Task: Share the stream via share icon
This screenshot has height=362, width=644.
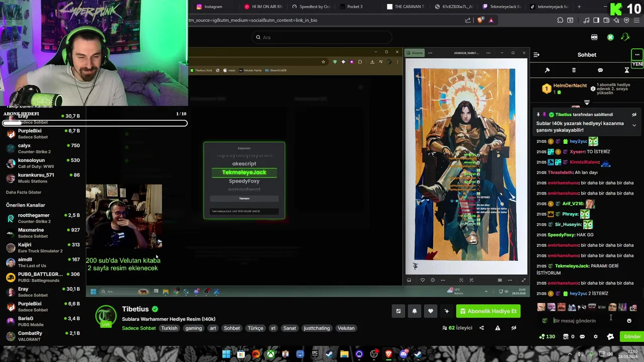Action: [481, 328]
